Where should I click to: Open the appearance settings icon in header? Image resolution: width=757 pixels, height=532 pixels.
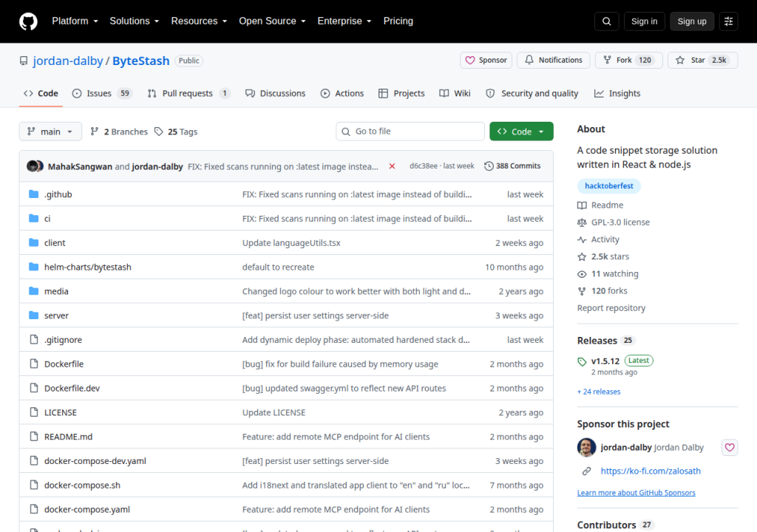click(x=728, y=21)
